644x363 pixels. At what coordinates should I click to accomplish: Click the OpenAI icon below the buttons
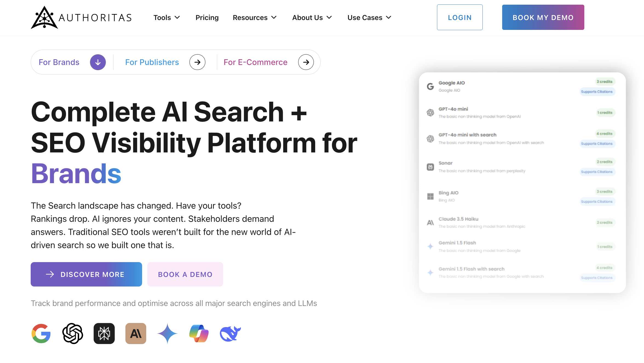73,333
